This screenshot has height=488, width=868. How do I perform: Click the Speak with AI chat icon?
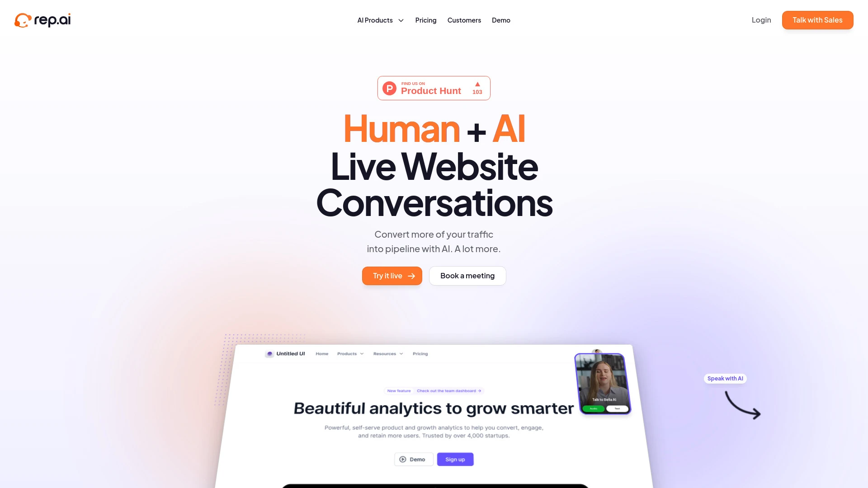726,378
